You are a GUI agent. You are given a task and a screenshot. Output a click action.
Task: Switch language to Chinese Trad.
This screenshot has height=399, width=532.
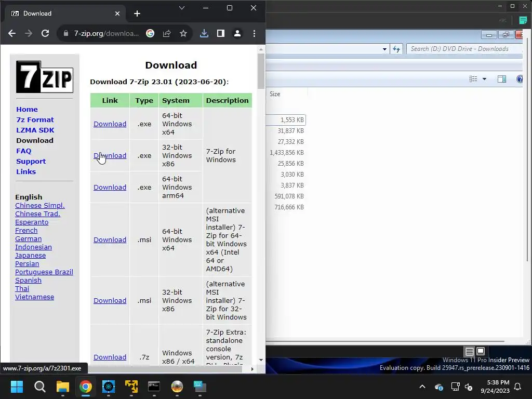tap(37, 214)
